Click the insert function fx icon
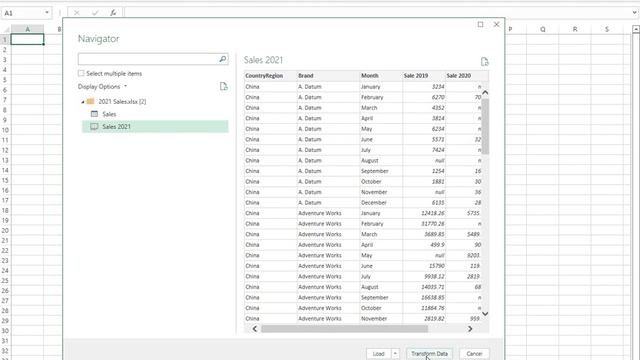640x360 pixels. tap(113, 13)
